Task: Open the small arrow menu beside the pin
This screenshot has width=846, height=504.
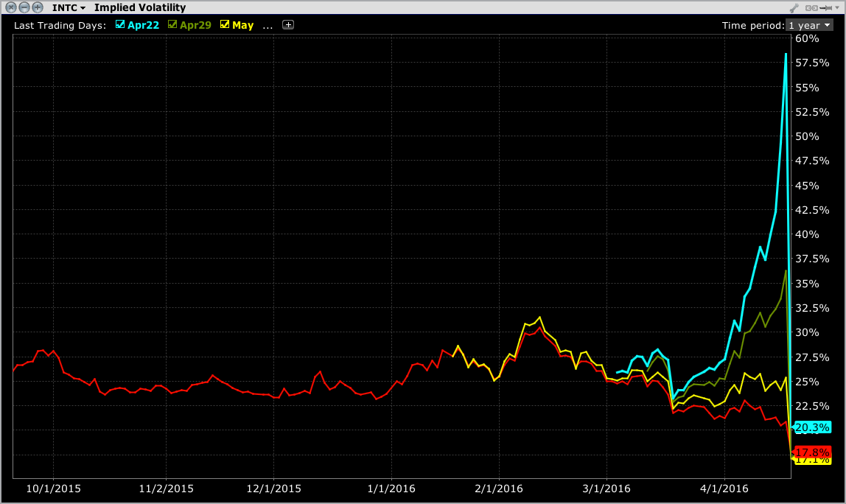Action: pos(837,8)
